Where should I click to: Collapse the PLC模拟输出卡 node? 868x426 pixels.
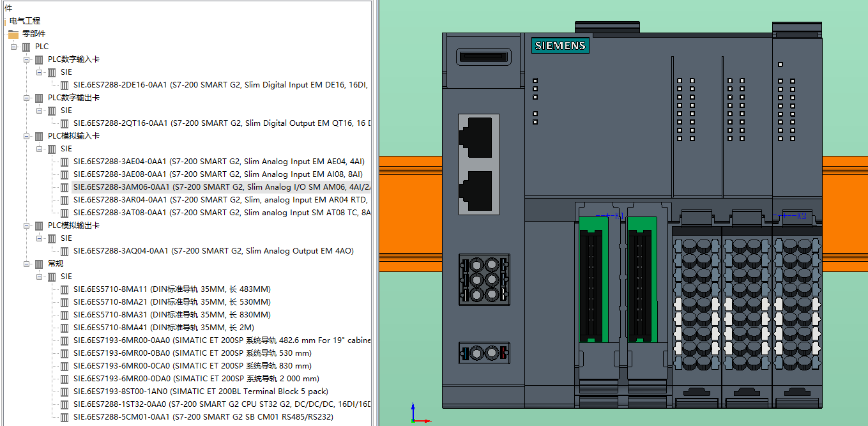pos(26,225)
